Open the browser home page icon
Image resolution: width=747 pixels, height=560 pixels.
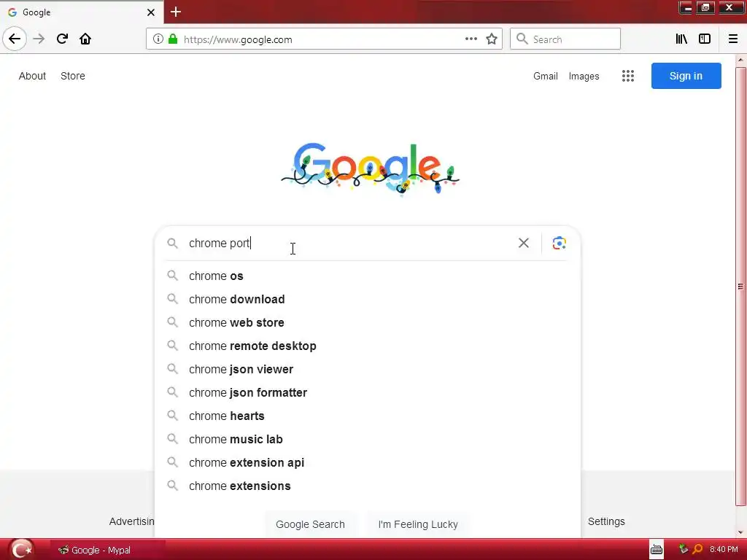[85, 39]
